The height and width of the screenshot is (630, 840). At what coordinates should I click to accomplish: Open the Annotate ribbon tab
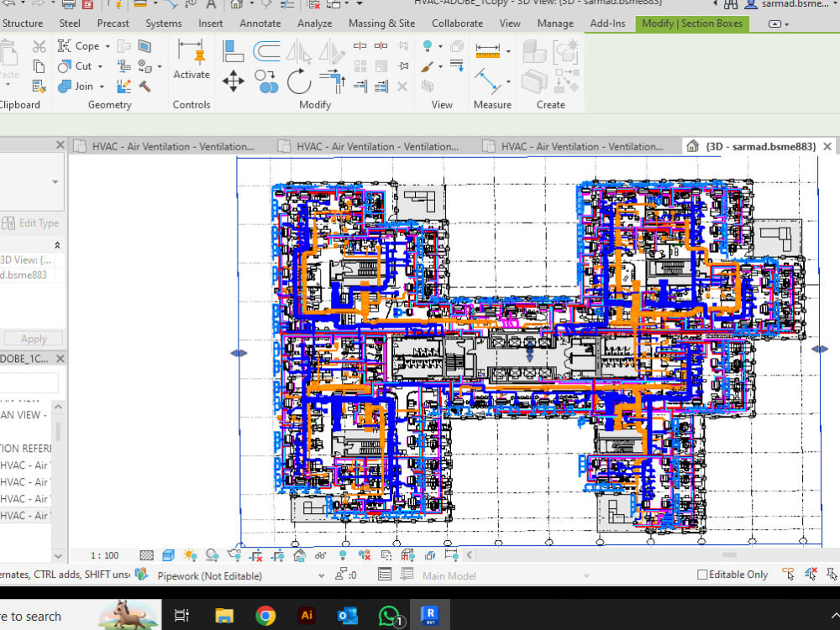(260, 24)
